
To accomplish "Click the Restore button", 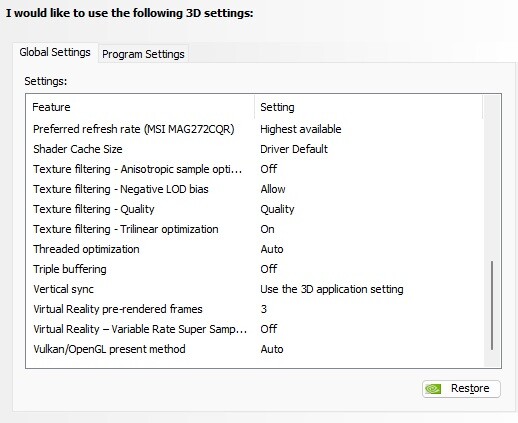I will (x=461, y=389).
